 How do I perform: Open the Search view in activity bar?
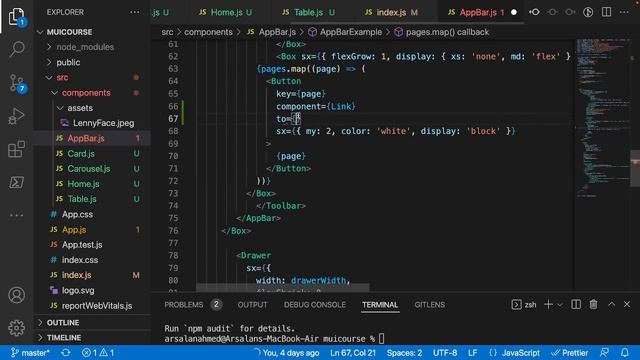click(17, 49)
